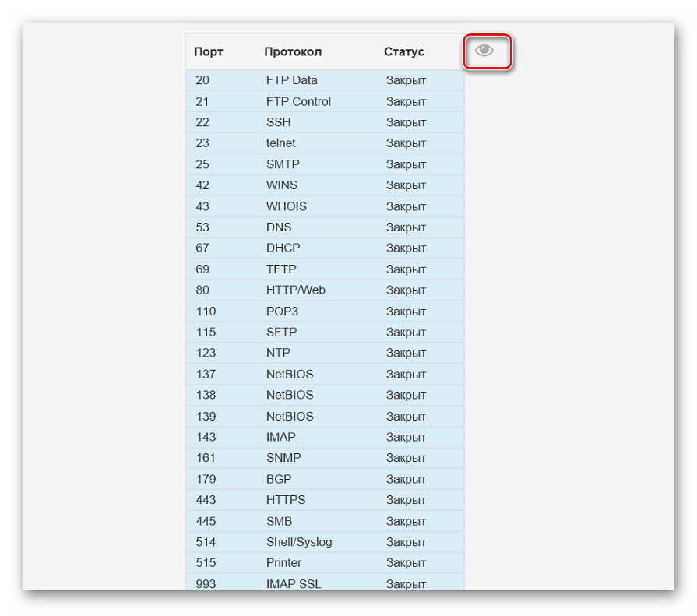
Task: Select the port 21 cell
Action: (202, 101)
